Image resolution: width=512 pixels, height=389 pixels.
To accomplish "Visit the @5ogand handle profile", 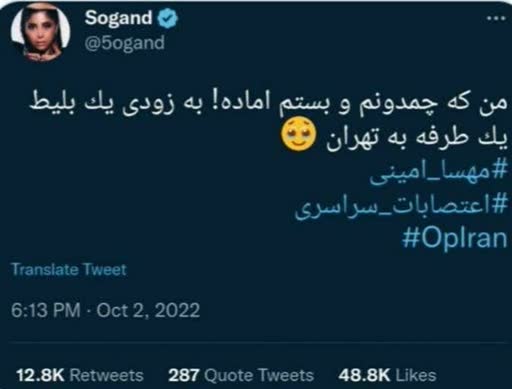I will coord(124,43).
